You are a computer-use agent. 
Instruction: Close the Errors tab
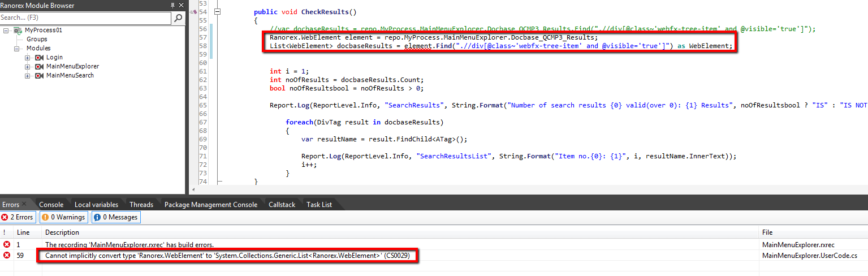click(x=24, y=205)
